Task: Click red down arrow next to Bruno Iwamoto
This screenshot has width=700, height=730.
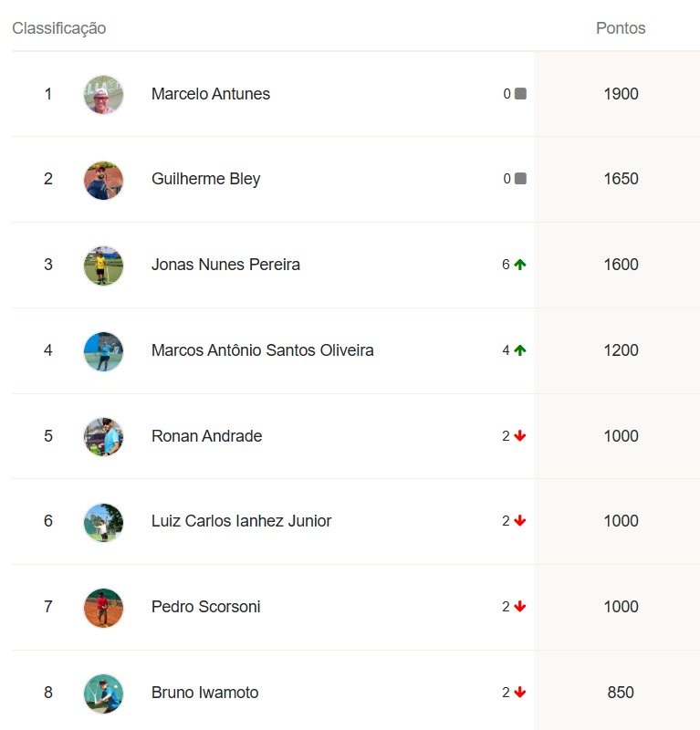Action: [x=520, y=693]
